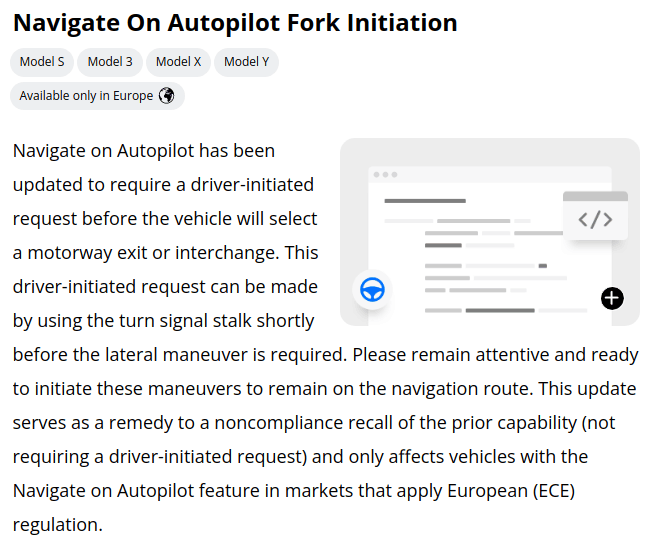Choose the Model X tag

[x=178, y=62]
